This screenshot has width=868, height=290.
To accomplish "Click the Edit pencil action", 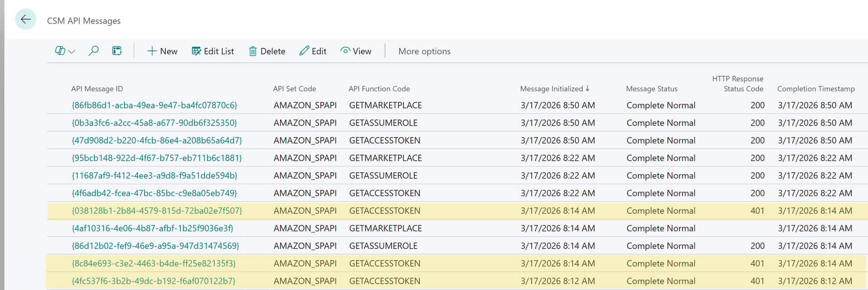I will [312, 51].
